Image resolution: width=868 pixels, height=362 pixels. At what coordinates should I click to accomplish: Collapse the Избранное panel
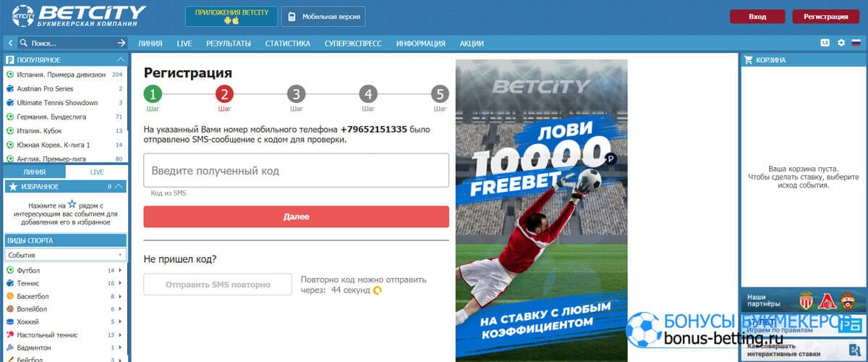point(119,187)
